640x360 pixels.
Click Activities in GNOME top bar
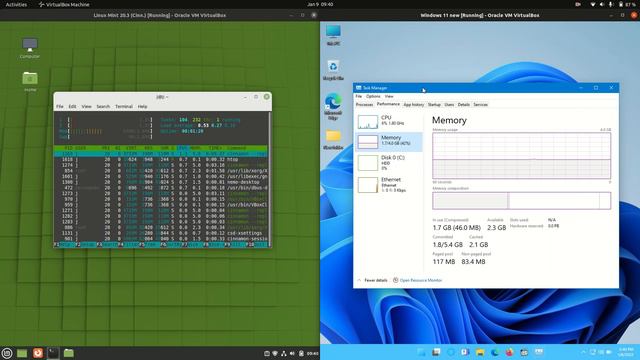click(16, 4)
